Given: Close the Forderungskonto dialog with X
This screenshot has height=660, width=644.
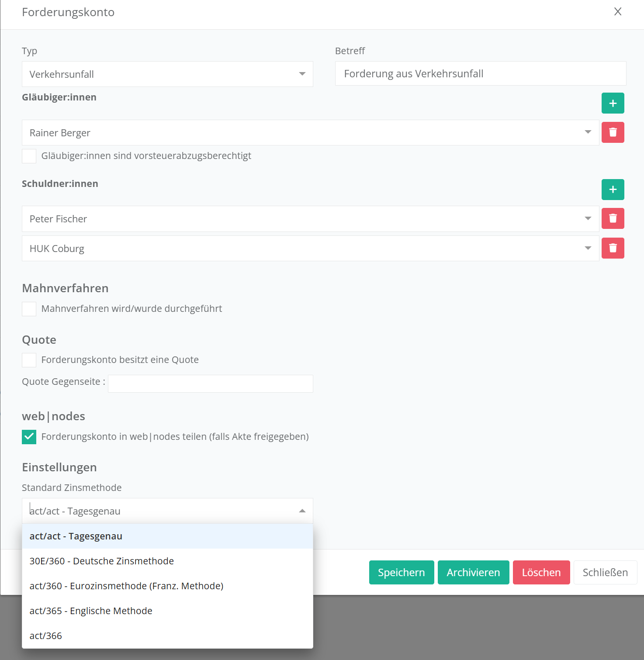Looking at the screenshot, I should (617, 12).
